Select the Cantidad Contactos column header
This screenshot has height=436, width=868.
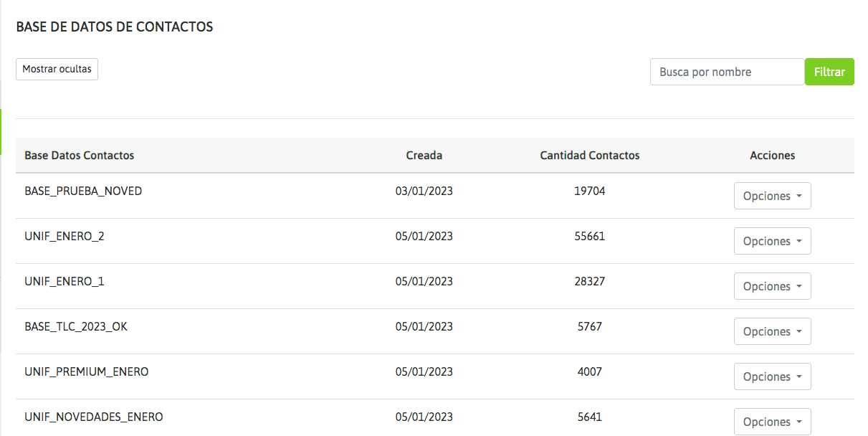pos(589,156)
